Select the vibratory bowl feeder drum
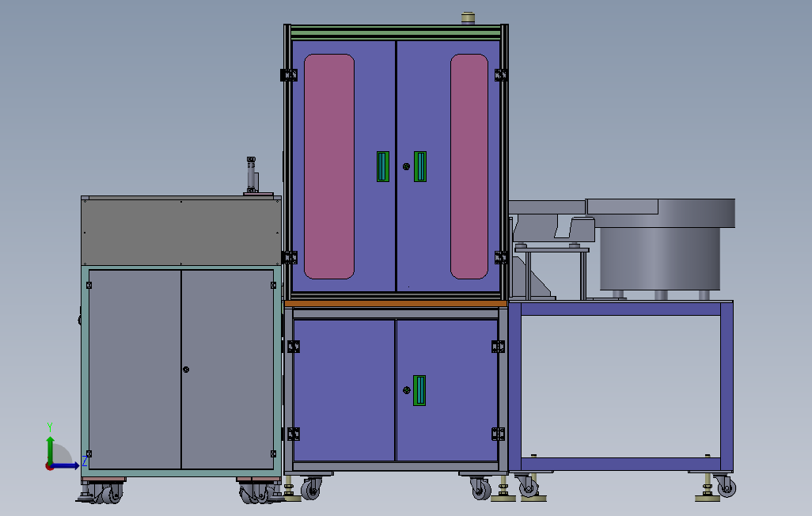 (660, 259)
